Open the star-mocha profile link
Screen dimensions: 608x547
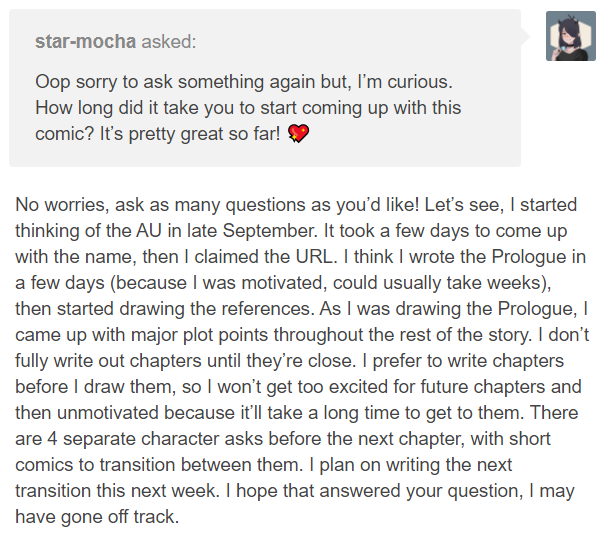coord(84,42)
